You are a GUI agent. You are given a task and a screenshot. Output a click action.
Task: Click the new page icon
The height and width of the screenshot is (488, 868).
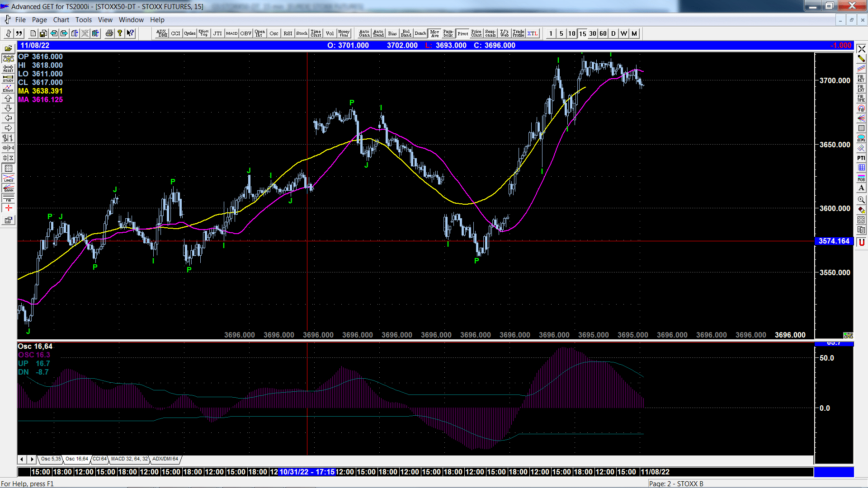click(33, 33)
